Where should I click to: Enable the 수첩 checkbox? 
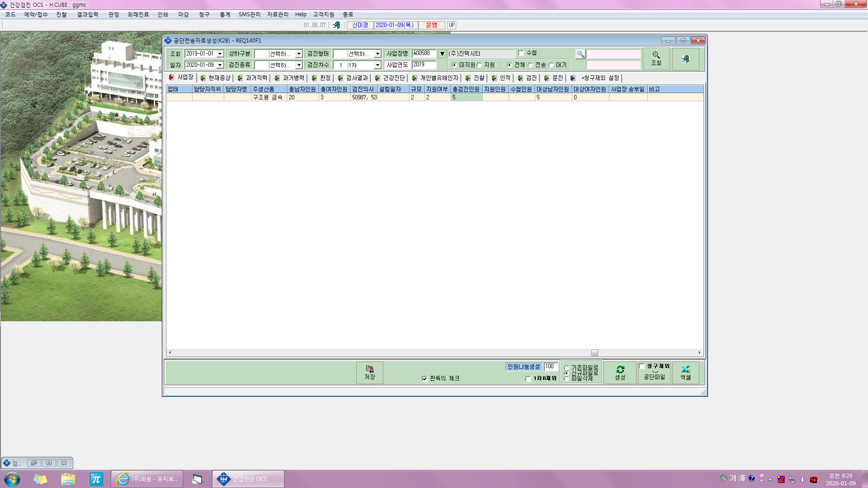coord(521,53)
